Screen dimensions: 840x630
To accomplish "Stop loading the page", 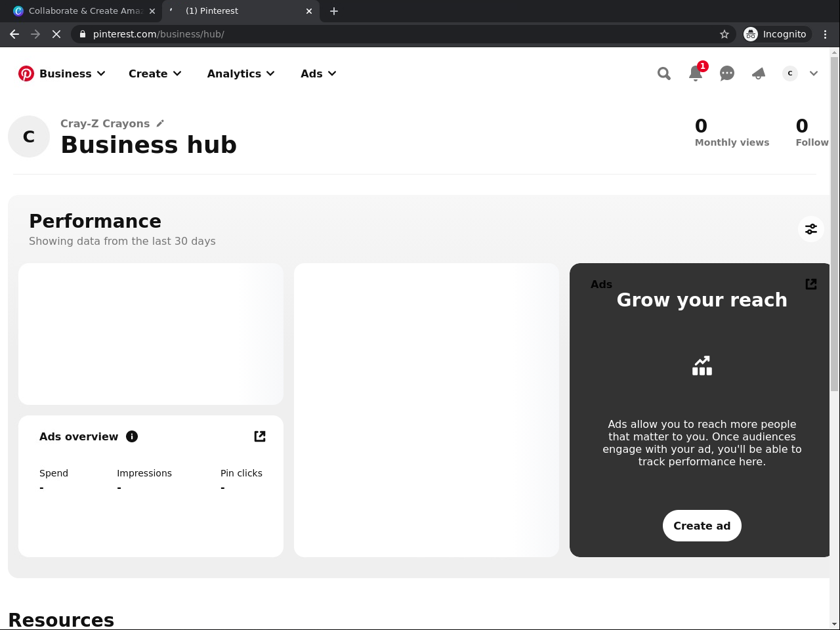I will pyautogui.click(x=56, y=34).
